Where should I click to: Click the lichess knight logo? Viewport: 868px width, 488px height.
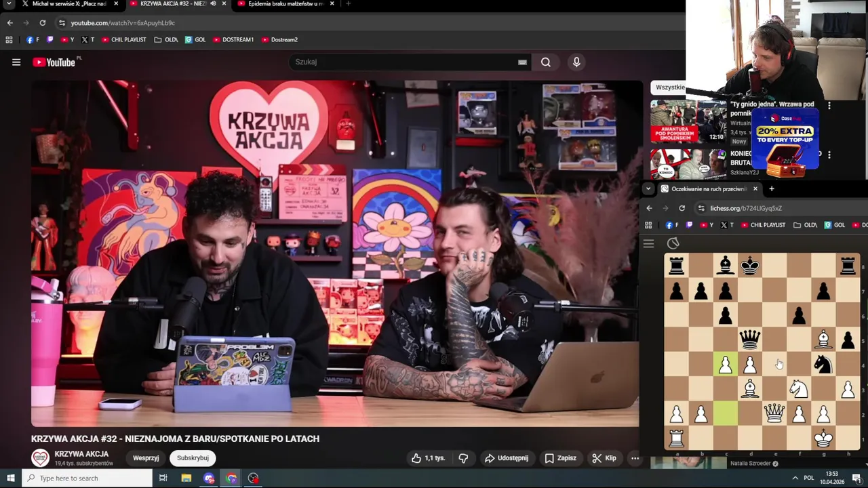673,243
